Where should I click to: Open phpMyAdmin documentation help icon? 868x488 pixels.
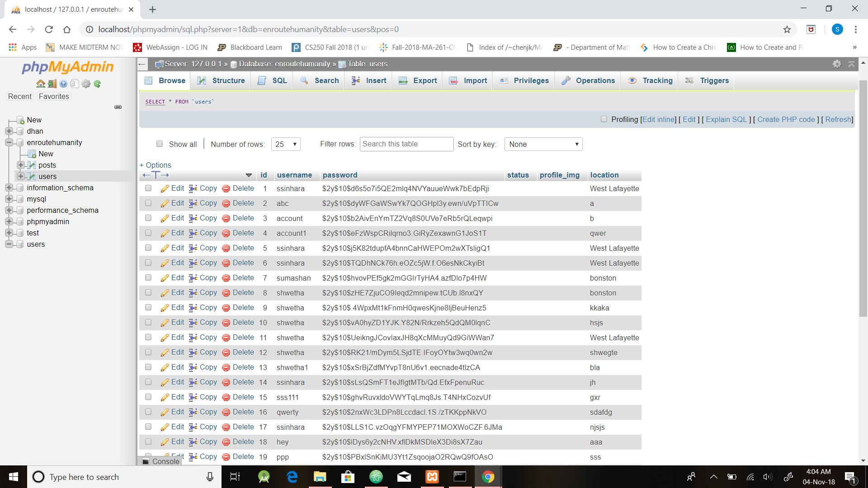(x=63, y=84)
